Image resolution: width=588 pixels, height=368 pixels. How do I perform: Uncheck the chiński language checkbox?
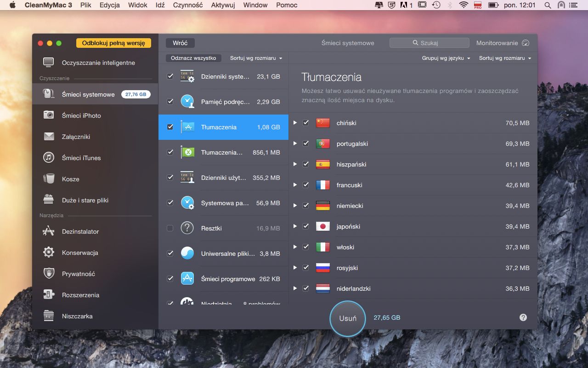click(x=306, y=123)
